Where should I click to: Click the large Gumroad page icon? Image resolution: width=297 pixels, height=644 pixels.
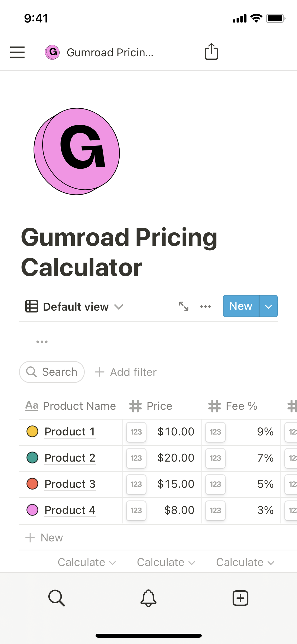tap(77, 151)
